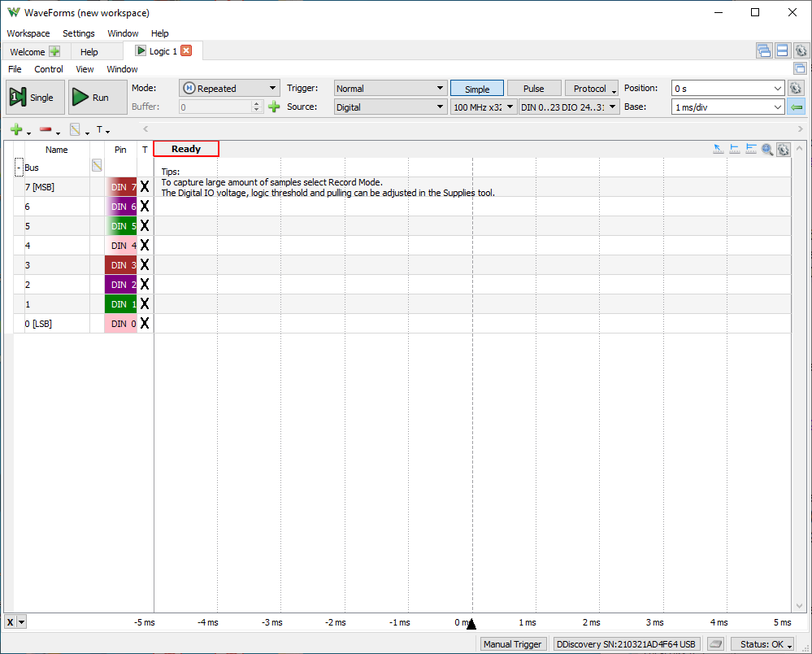Viewport: 812px width, 654px height.
Task: Click the green add channel plus icon
Action: [15, 129]
